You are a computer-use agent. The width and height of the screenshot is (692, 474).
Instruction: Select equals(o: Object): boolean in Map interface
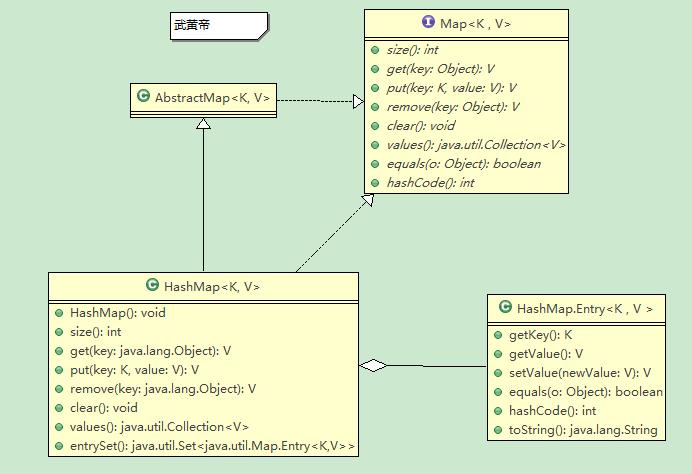point(463,164)
